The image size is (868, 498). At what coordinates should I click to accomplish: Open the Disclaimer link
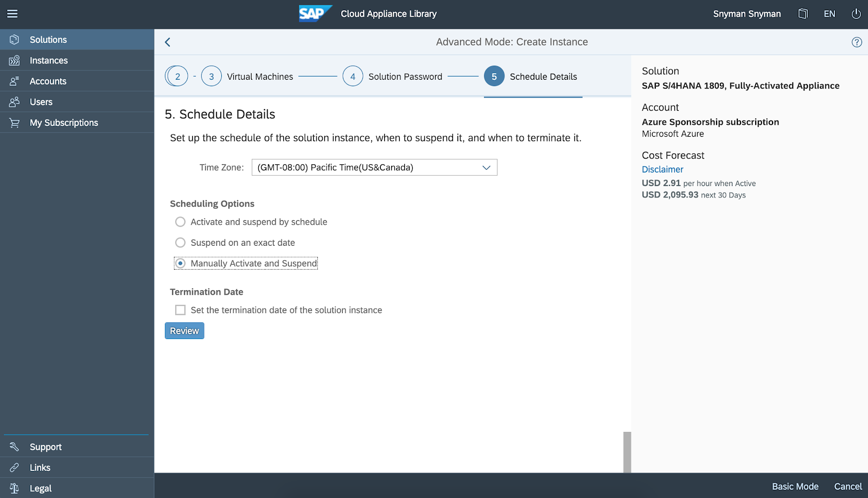coord(662,170)
